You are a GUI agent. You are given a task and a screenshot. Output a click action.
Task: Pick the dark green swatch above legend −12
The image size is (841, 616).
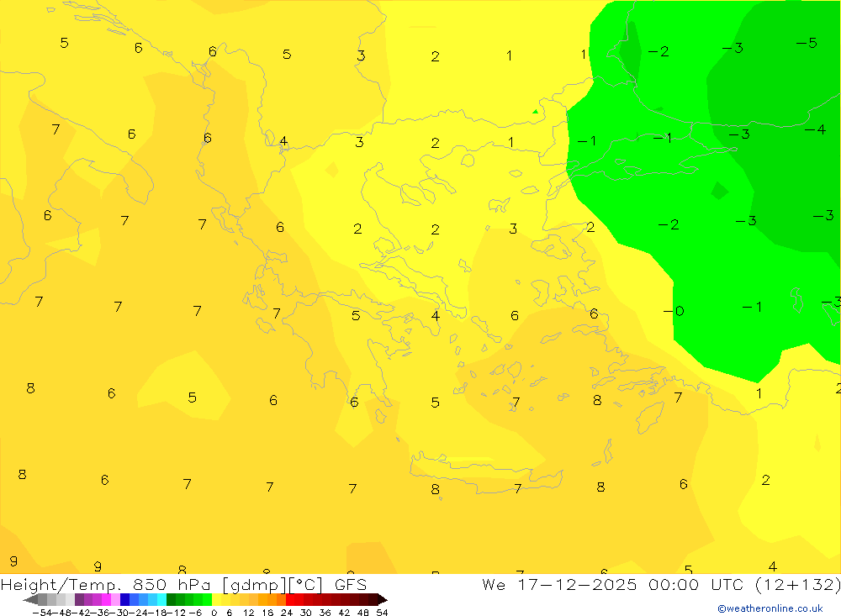[171, 599]
